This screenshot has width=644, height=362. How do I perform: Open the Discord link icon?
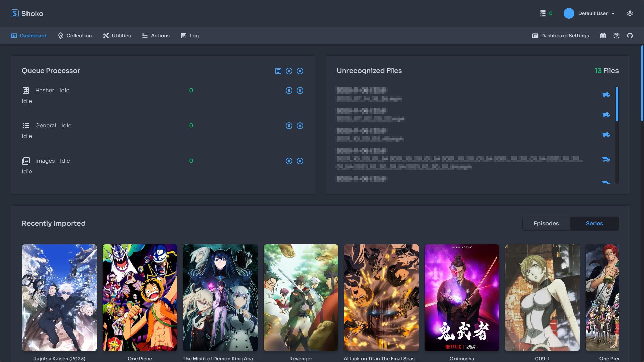click(x=603, y=36)
